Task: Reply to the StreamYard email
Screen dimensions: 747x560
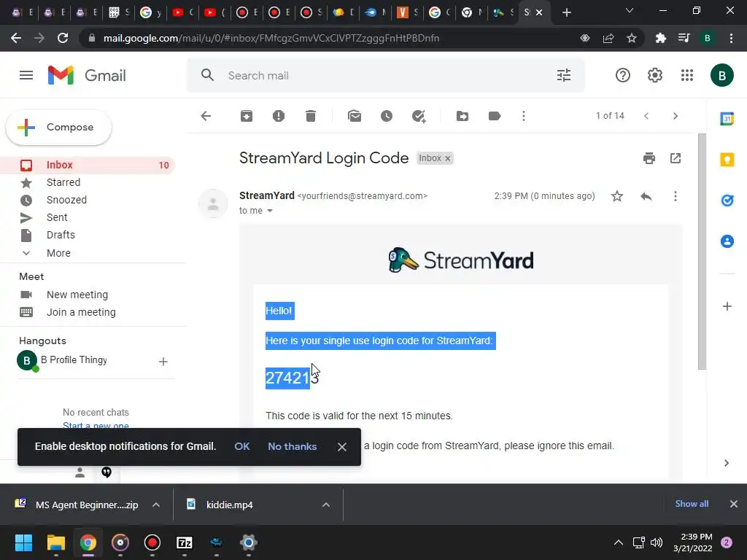Action: click(646, 196)
